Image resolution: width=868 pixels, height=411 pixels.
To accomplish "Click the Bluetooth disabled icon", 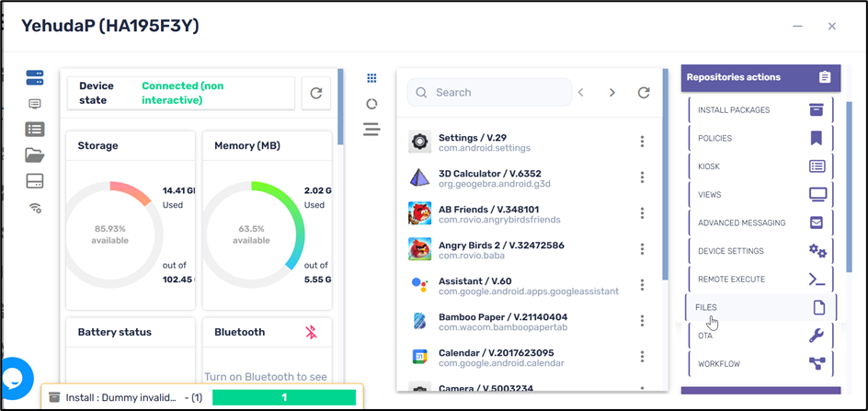I will [x=312, y=332].
